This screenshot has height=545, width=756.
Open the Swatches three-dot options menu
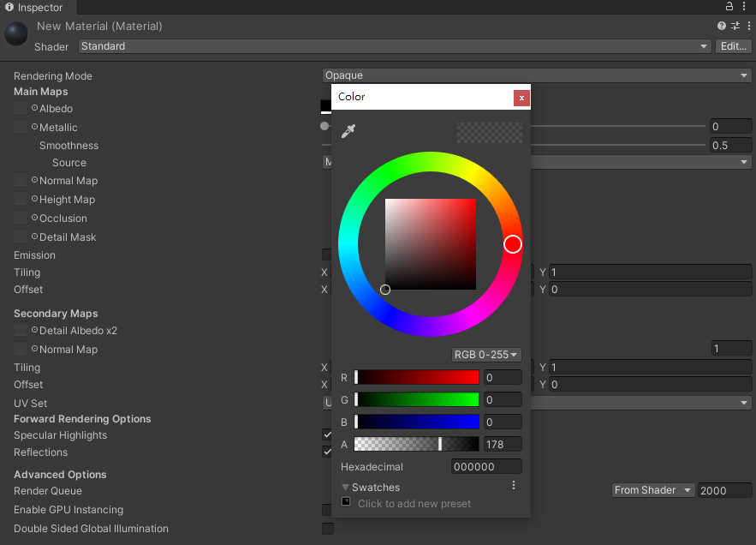click(514, 485)
